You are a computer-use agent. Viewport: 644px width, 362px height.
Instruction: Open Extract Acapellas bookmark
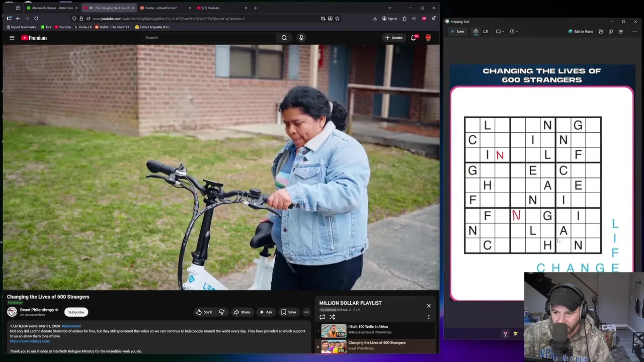click(x=152, y=27)
